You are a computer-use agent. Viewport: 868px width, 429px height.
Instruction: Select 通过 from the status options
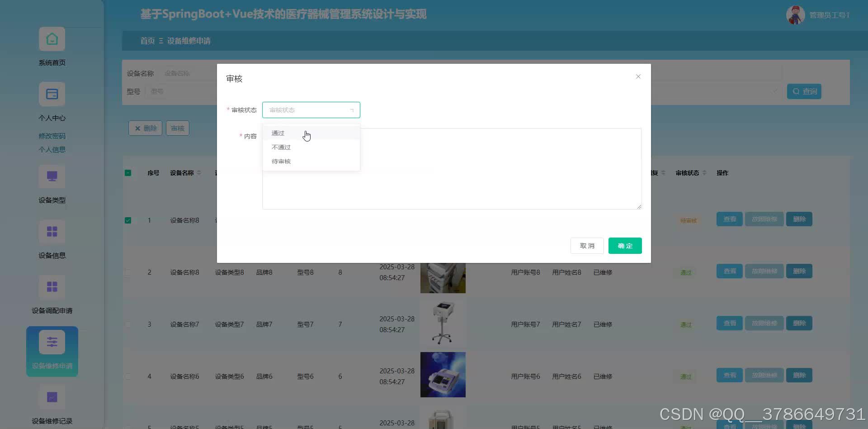pos(278,133)
